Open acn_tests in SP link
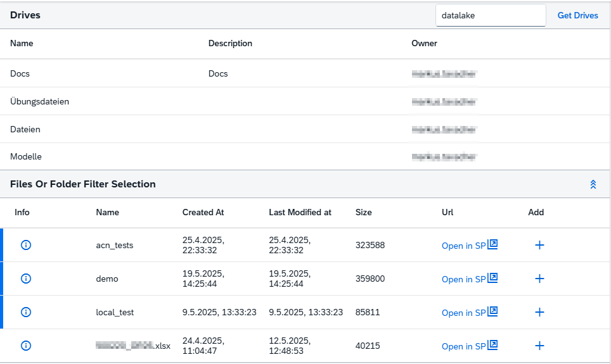611x364 pixels. tap(469, 245)
